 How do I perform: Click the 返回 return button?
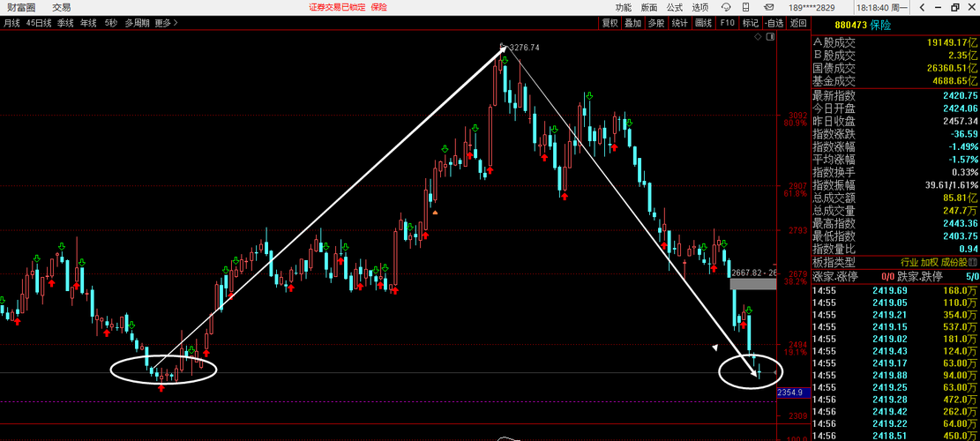pyautogui.click(x=798, y=23)
